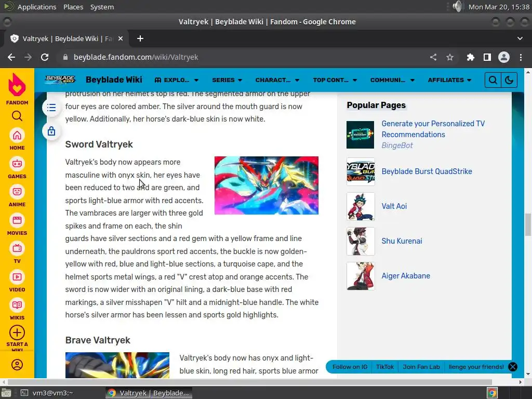Open the Games section icon
This screenshot has width=532, height=399.
click(x=17, y=164)
